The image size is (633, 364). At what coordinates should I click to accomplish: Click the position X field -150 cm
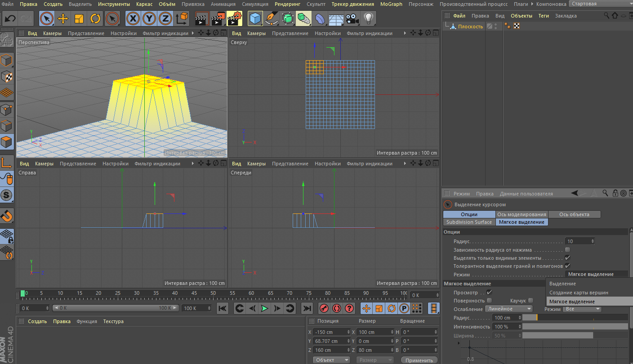click(332, 332)
